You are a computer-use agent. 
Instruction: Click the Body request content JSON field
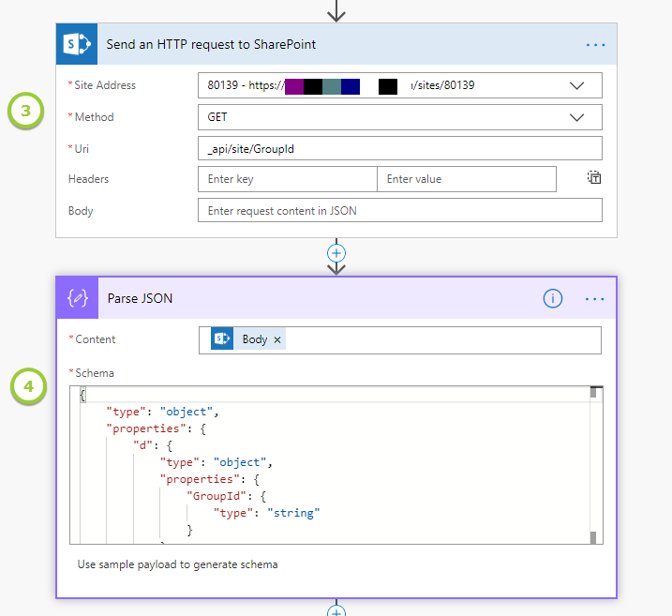click(x=399, y=211)
